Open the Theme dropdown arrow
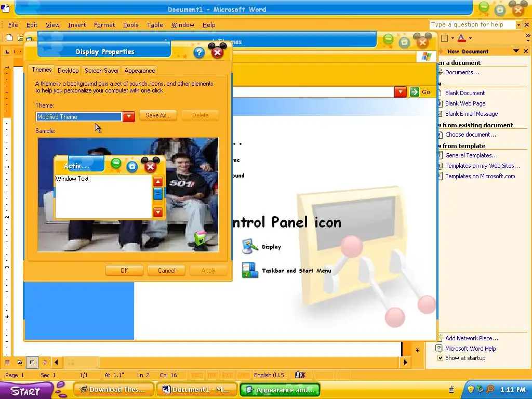 129,117
